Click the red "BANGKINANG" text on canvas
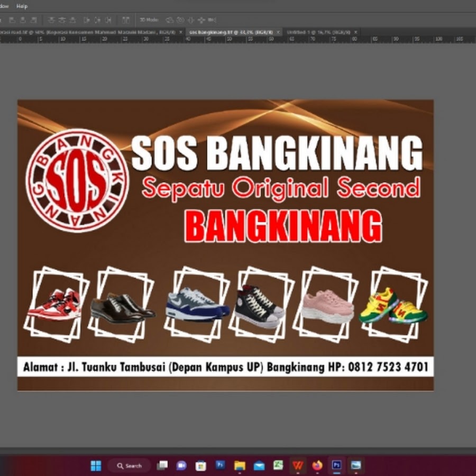476x476 pixels. (x=283, y=226)
